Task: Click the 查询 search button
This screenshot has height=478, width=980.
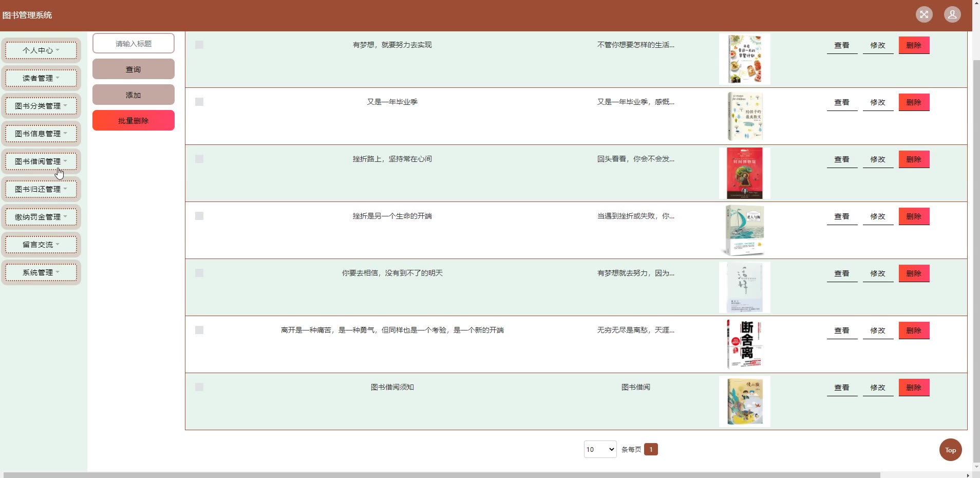Action: pos(134,69)
